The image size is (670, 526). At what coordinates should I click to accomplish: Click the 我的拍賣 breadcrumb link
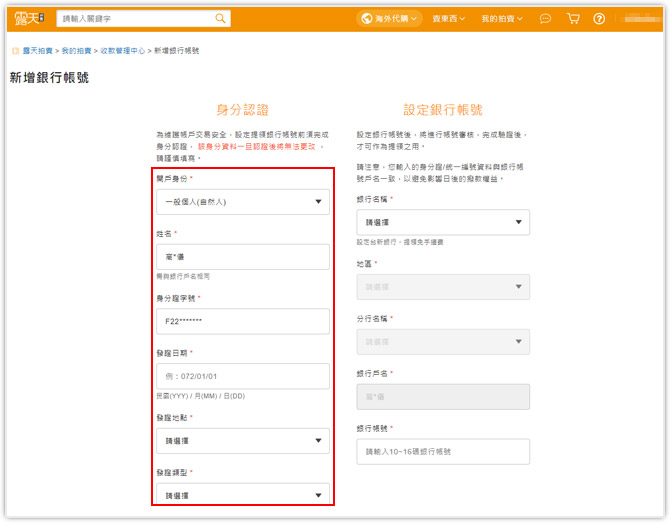click(75, 50)
